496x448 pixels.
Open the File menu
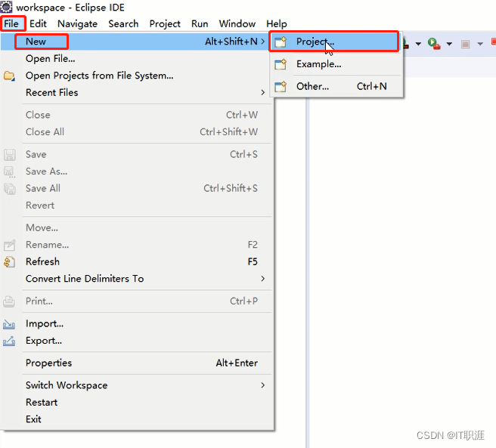pos(11,23)
